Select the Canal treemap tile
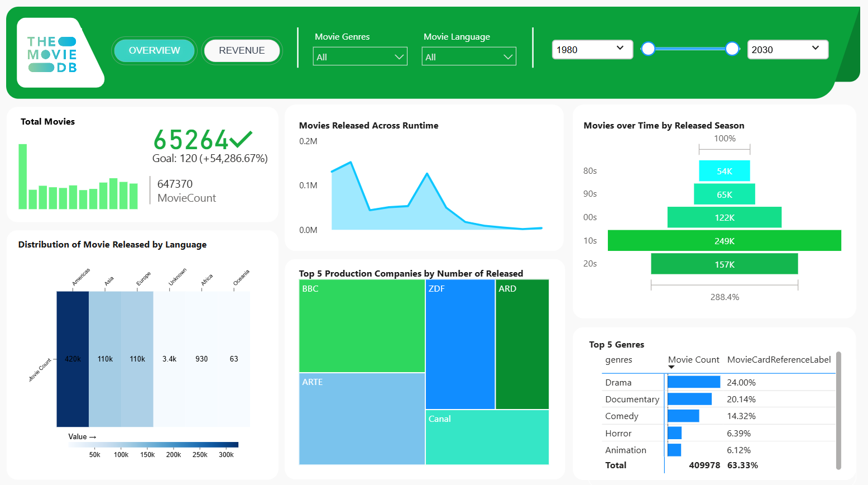868x485 pixels. (x=487, y=438)
